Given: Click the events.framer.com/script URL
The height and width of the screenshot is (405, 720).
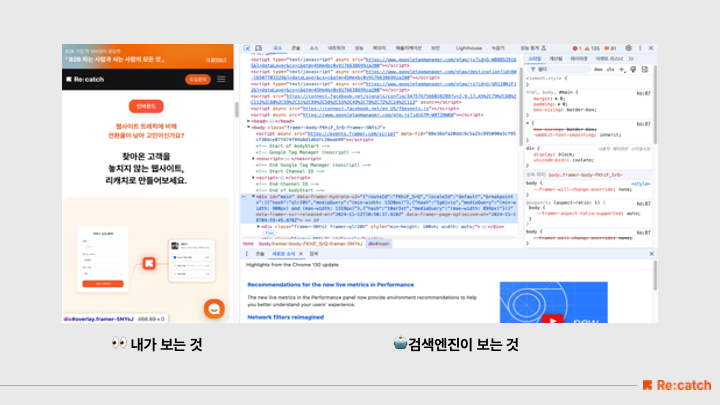Looking at the screenshot, I should [x=351, y=134].
